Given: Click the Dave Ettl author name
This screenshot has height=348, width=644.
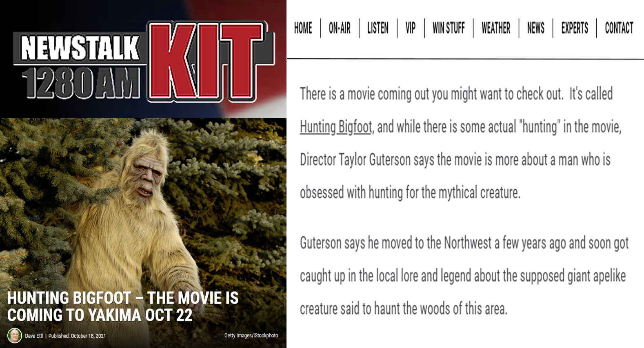Looking at the screenshot, I should (34, 336).
